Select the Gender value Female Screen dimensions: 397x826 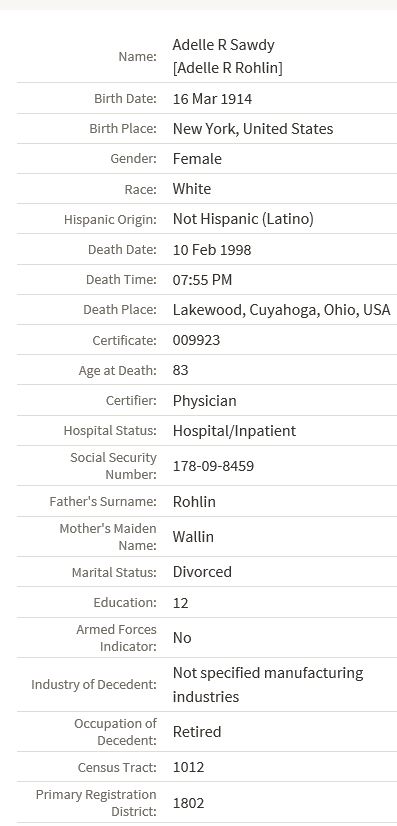pos(197,159)
